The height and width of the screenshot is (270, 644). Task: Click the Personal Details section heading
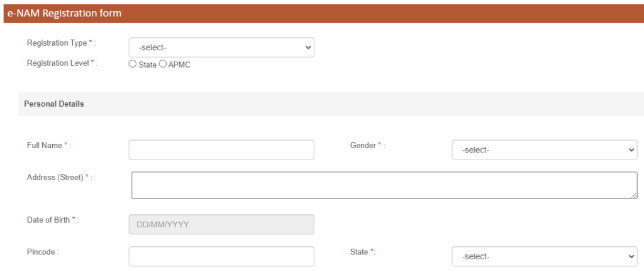pyautogui.click(x=54, y=104)
